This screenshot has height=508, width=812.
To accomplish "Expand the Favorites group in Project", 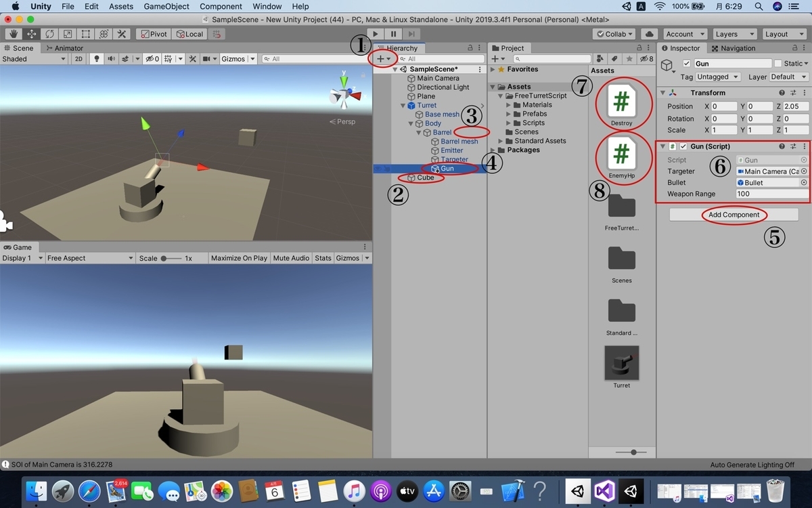I will pyautogui.click(x=493, y=69).
